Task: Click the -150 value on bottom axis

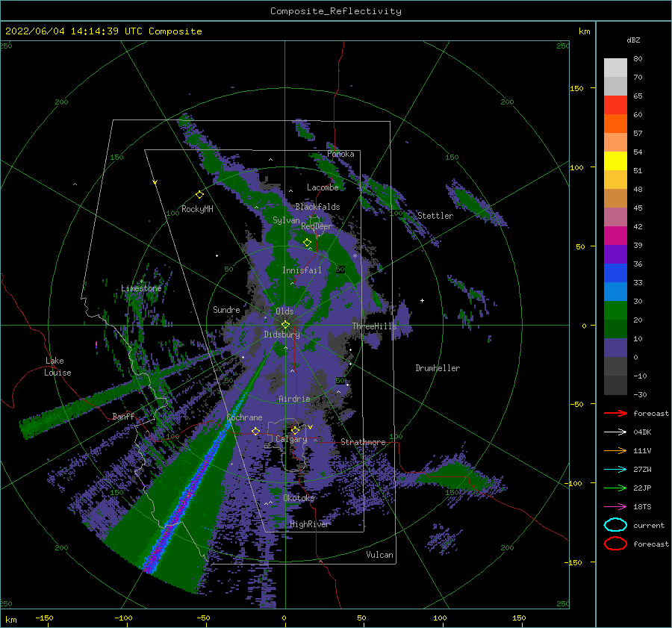Action: click(44, 618)
